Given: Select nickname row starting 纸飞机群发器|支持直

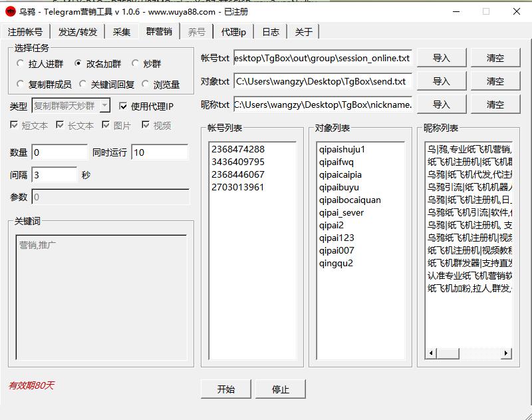Looking at the screenshot, I should pos(469,263).
